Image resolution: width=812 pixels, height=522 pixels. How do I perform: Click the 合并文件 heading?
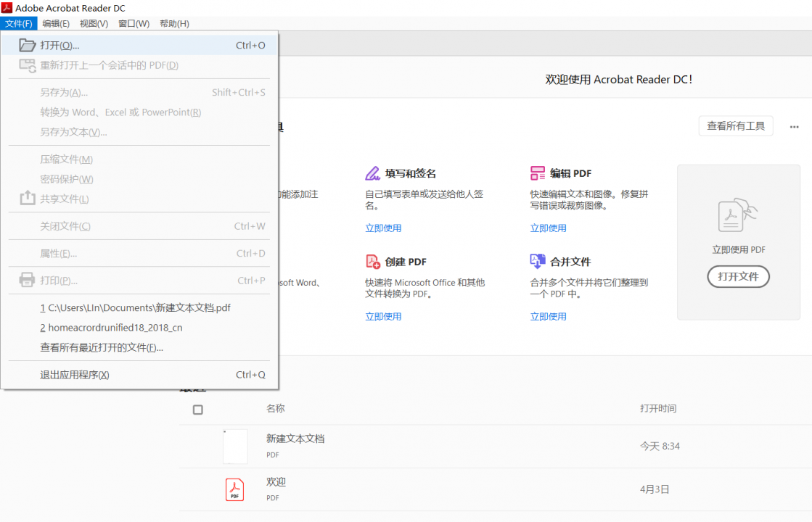(570, 262)
